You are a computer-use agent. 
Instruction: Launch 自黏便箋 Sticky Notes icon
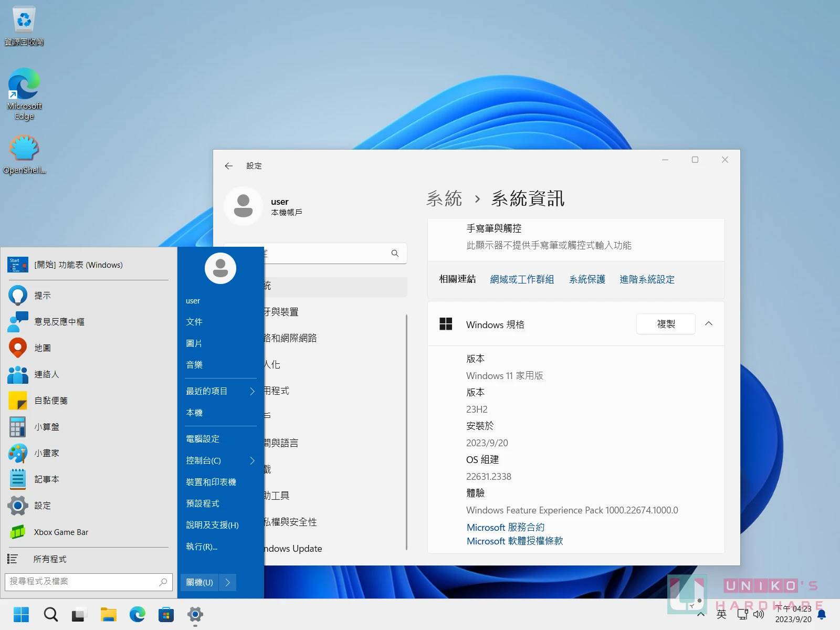pyautogui.click(x=18, y=401)
